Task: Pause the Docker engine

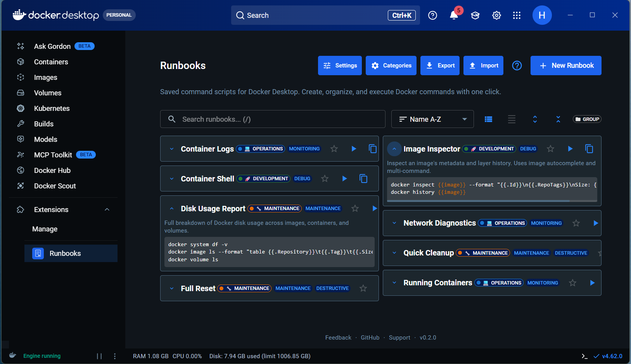Action: click(x=99, y=356)
